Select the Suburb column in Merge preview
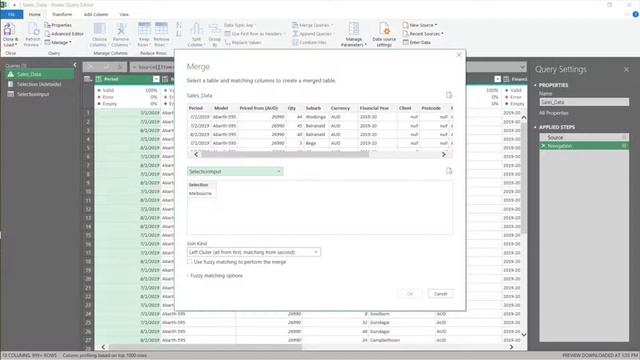This screenshot has height=360, width=640. 313,108
